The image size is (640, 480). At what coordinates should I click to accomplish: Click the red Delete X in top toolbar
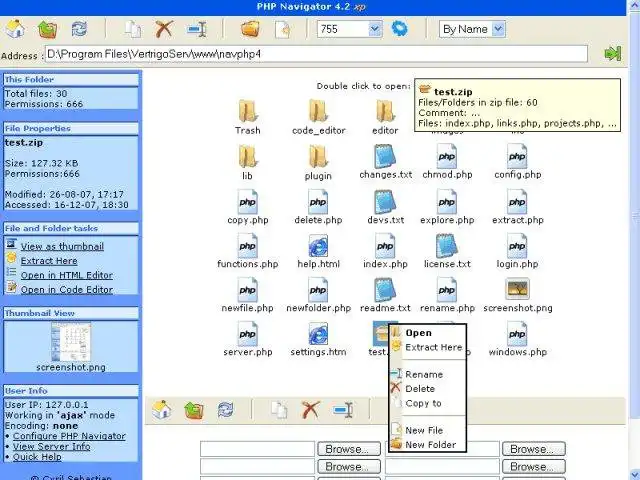point(164,29)
